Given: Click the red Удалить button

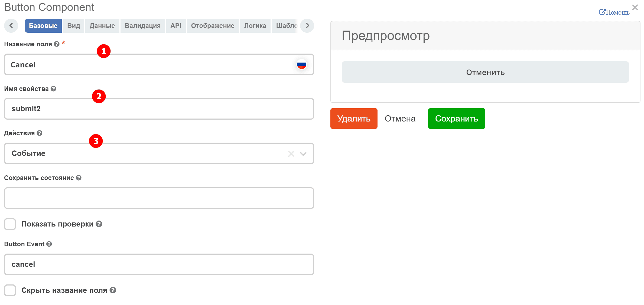Looking at the screenshot, I should (354, 119).
